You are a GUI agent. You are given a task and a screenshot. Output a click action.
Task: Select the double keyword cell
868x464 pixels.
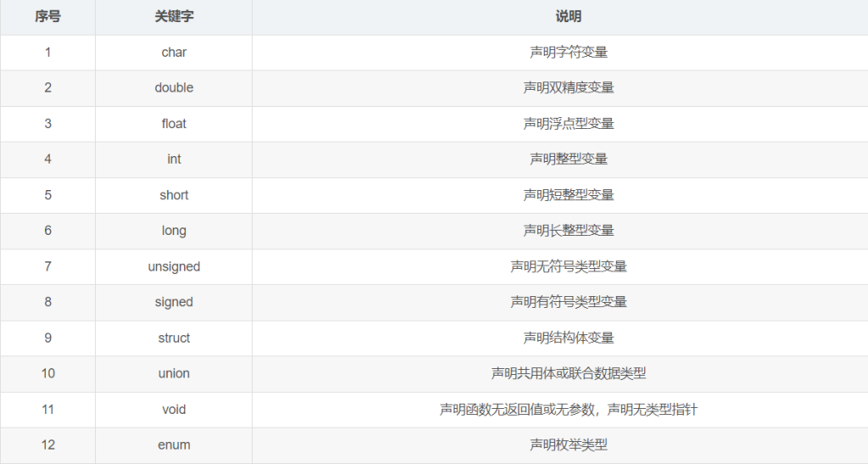(174, 88)
